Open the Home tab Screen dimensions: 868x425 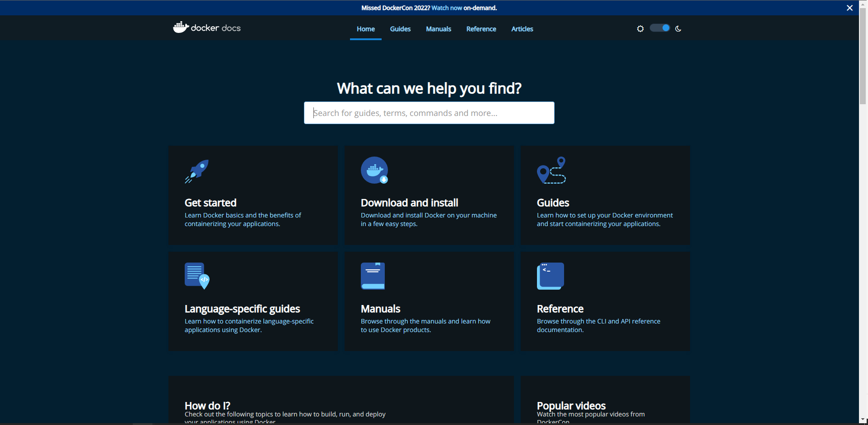click(x=366, y=29)
